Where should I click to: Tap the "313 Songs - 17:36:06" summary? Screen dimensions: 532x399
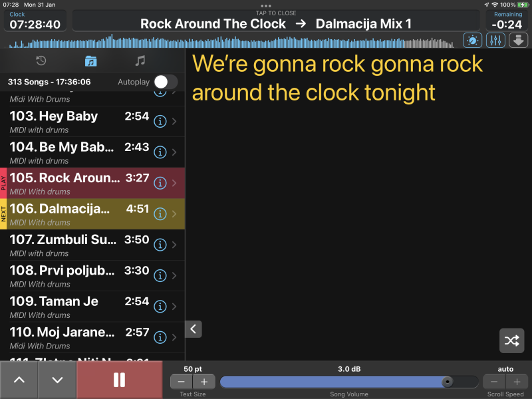(49, 82)
